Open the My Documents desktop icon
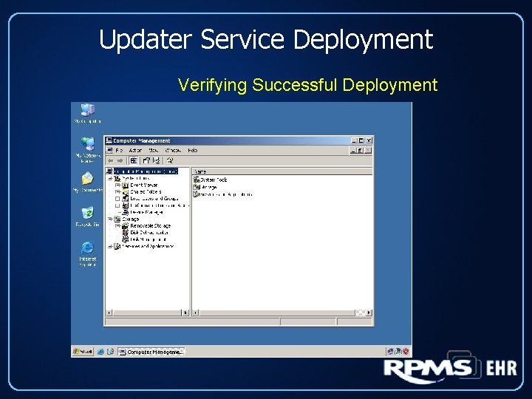 coord(87,182)
